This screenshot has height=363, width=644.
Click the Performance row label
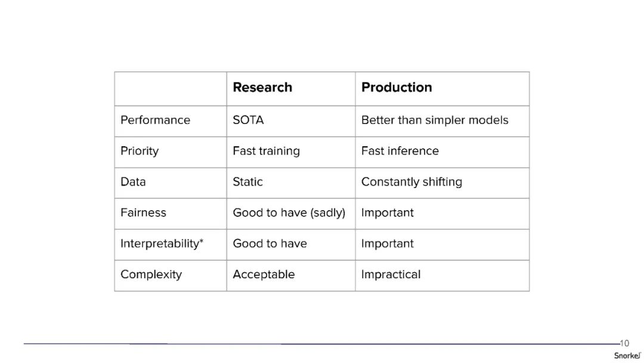click(155, 120)
